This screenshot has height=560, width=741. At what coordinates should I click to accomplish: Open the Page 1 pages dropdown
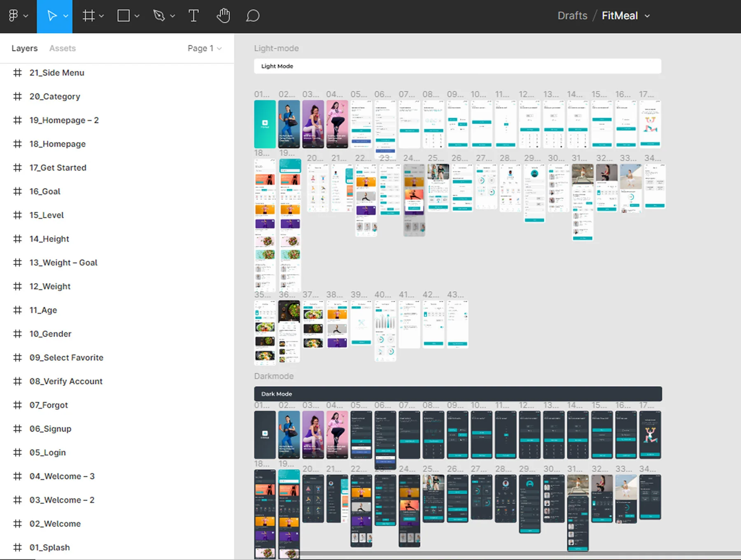click(x=205, y=48)
